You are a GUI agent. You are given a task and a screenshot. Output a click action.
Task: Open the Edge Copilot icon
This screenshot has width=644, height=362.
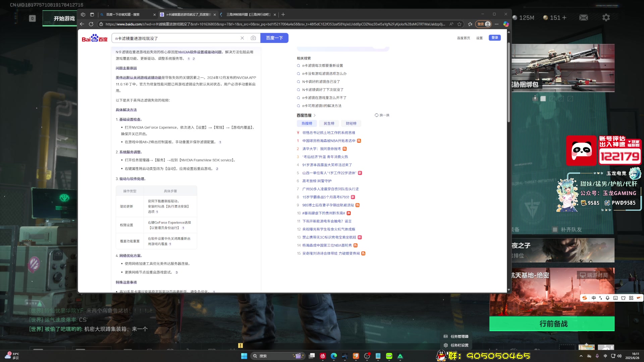(x=506, y=24)
